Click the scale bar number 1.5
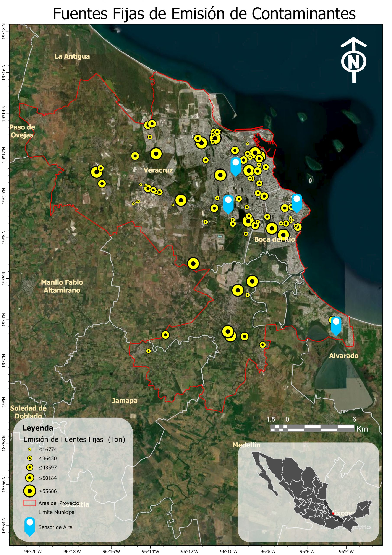The image size is (392, 555). pyautogui.click(x=271, y=419)
